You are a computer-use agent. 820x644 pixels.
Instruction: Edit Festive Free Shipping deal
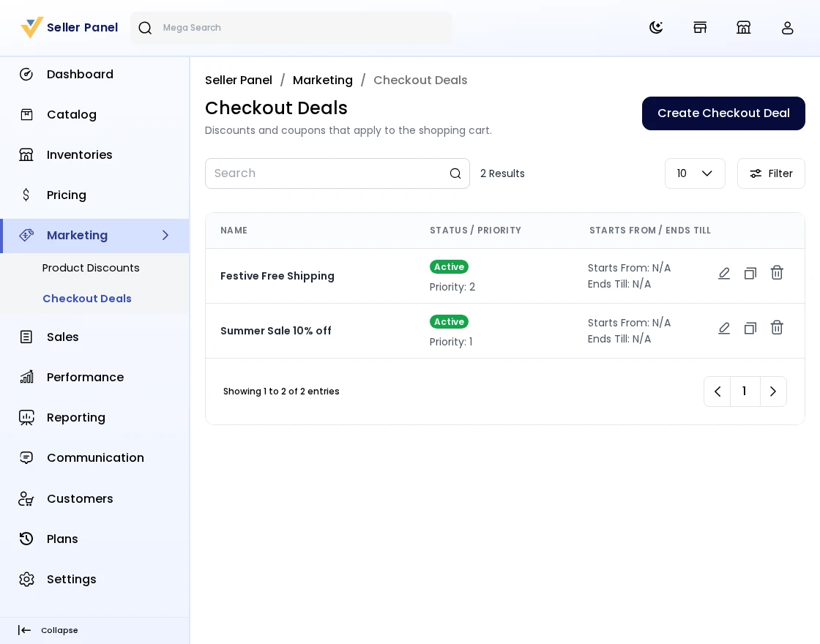click(724, 274)
